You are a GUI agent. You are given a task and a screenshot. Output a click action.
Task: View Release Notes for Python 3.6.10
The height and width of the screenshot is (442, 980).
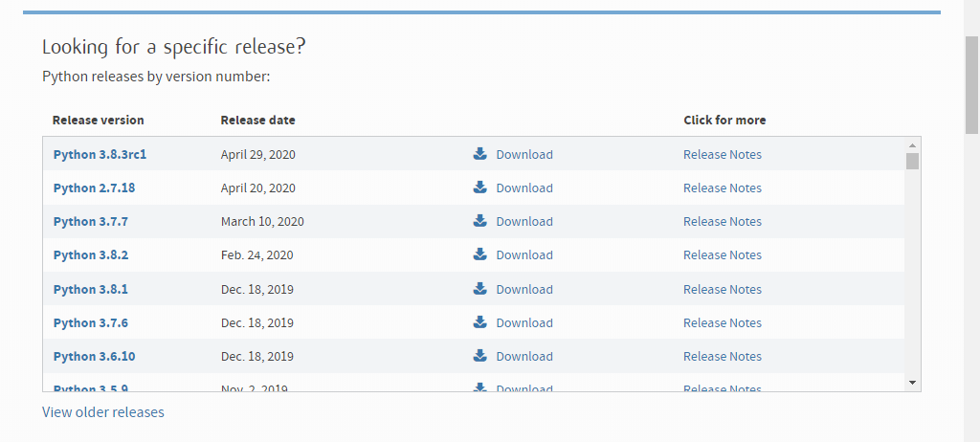click(x=723, y=356)
